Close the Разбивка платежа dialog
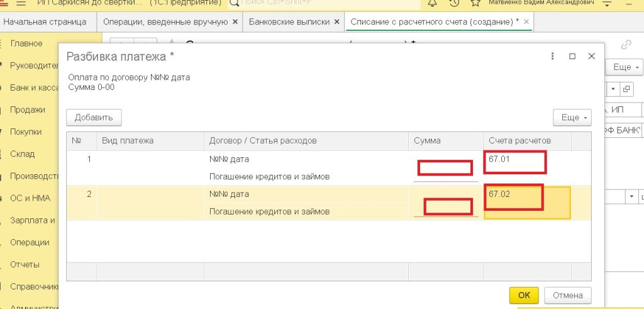 click(x=591, y=56)
